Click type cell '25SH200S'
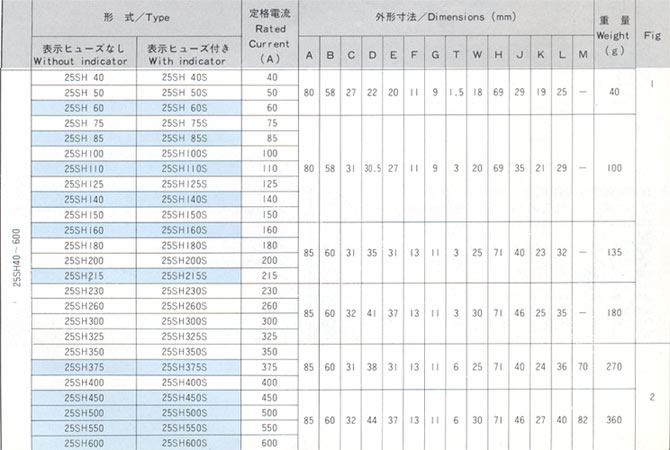 coord(189,261)
